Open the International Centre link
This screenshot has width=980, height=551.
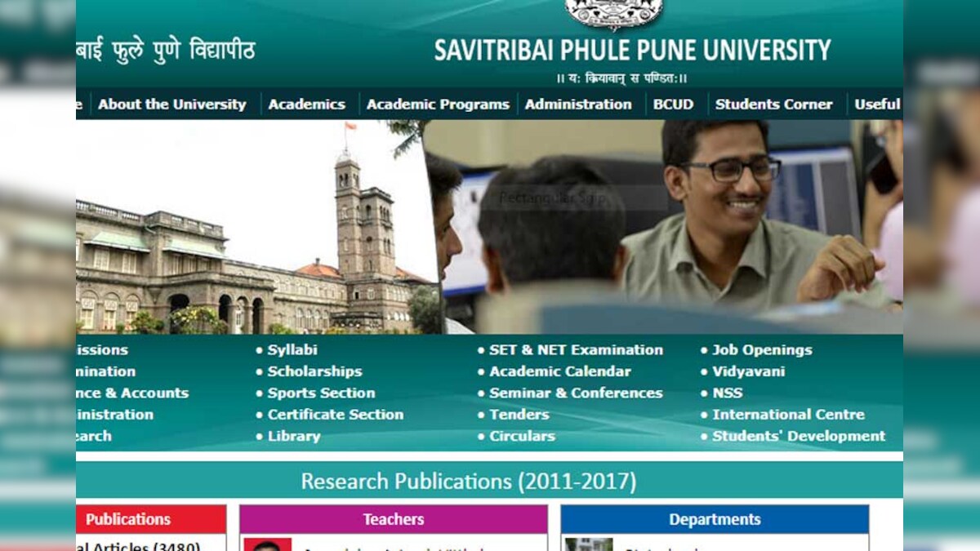pos(788,415)
